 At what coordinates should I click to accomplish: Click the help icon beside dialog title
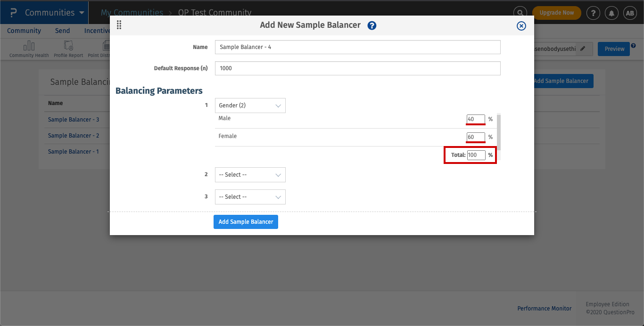[x=372, y=25]
